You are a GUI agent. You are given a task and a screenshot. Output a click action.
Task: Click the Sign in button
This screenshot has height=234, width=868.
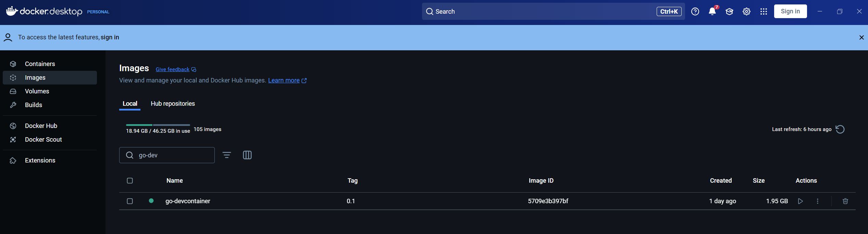pyautogui.click(x=790, y=11)
